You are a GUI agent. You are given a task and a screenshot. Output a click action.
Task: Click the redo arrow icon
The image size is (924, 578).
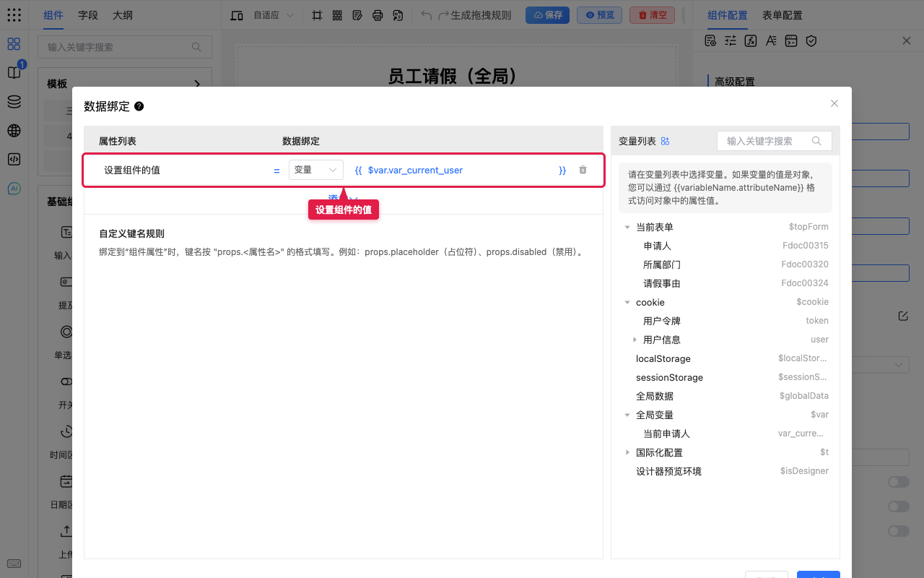click(x=443, y=15)
